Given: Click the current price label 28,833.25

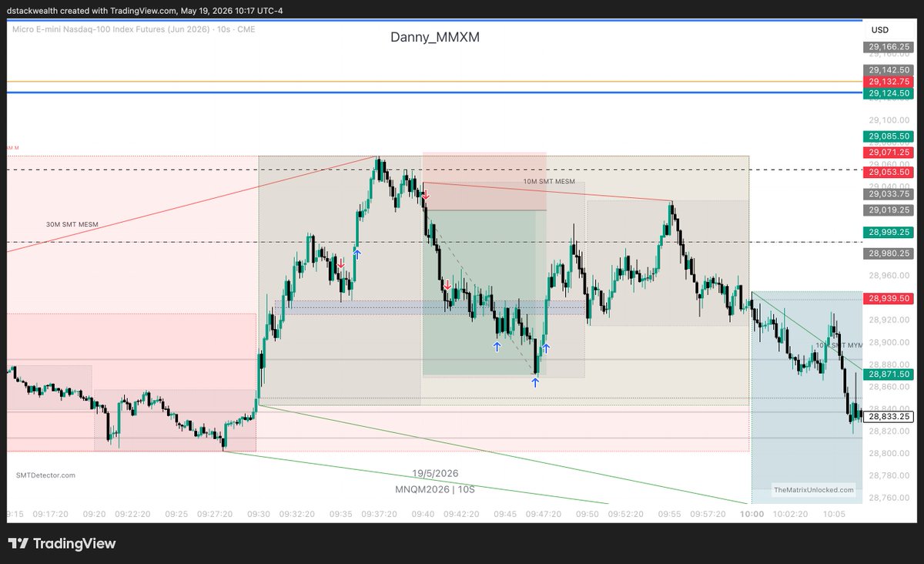Looking at the screenshot, I should click(889, 416).
